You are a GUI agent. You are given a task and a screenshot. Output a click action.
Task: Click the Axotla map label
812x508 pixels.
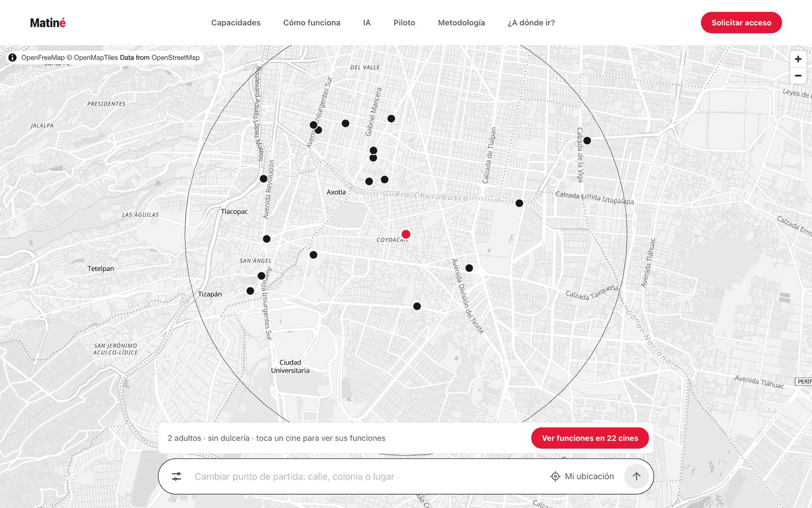336,192
